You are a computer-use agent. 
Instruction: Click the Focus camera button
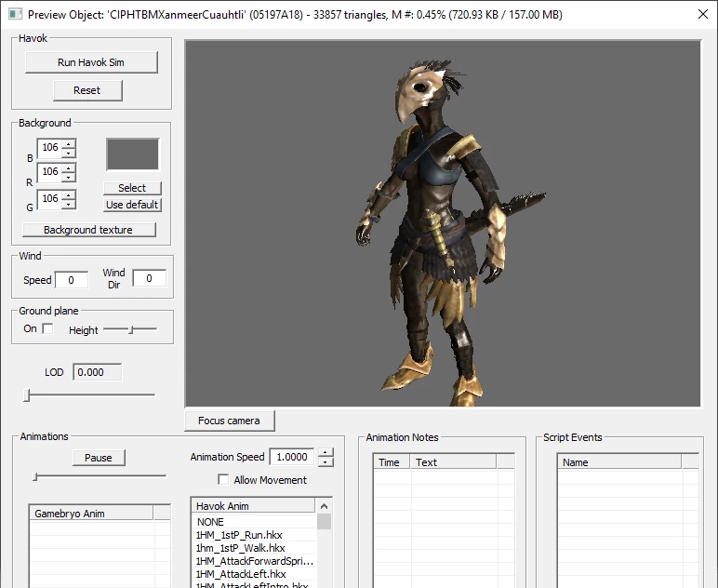[230, 421]
